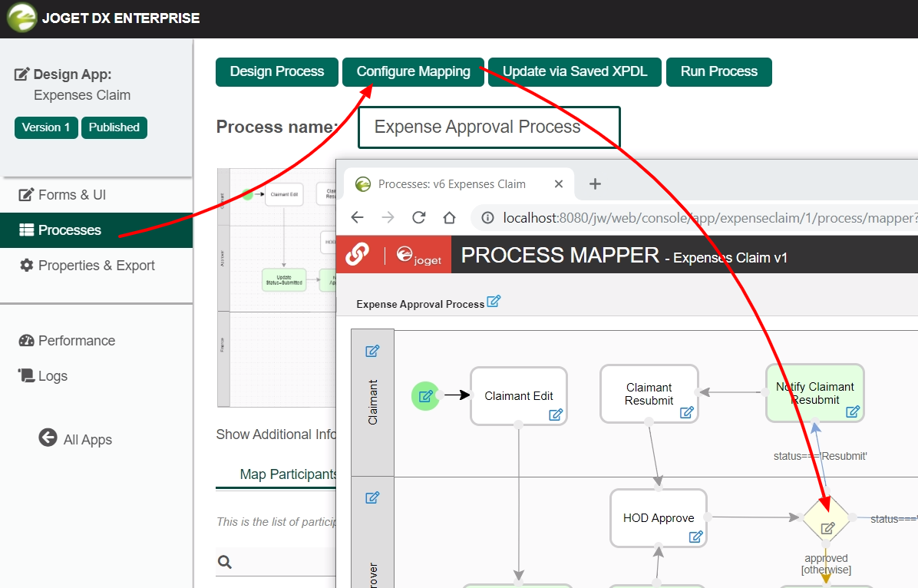Go back using the browser back arrow
Viewport: 918px width, 588px height.
click(x=357, y=217)
